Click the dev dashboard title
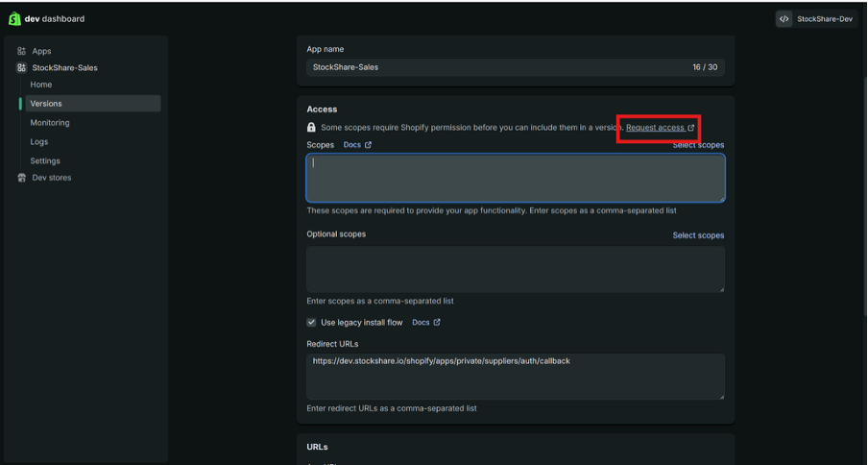Screen dimensions: 868x465 [54, 19]
